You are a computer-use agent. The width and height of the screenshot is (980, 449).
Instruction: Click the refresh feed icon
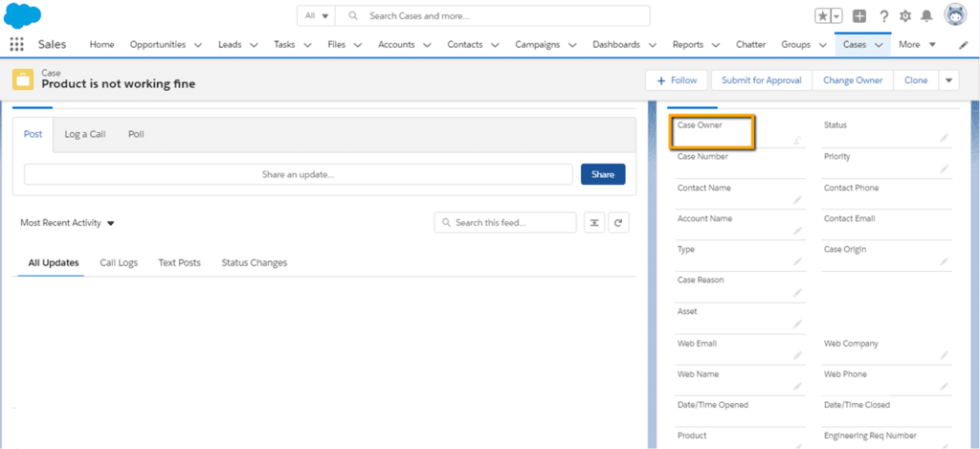(x=619, y=223)
